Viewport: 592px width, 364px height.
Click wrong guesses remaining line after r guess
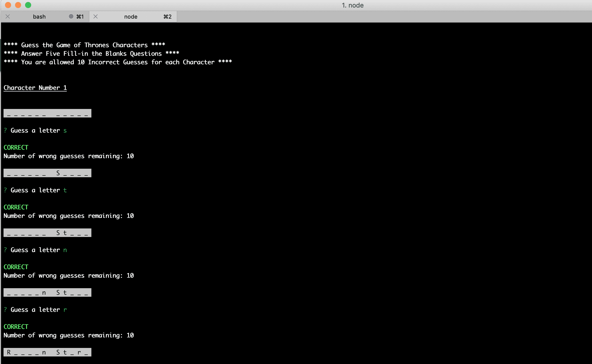pyautogui.click(x=69, y=335)
